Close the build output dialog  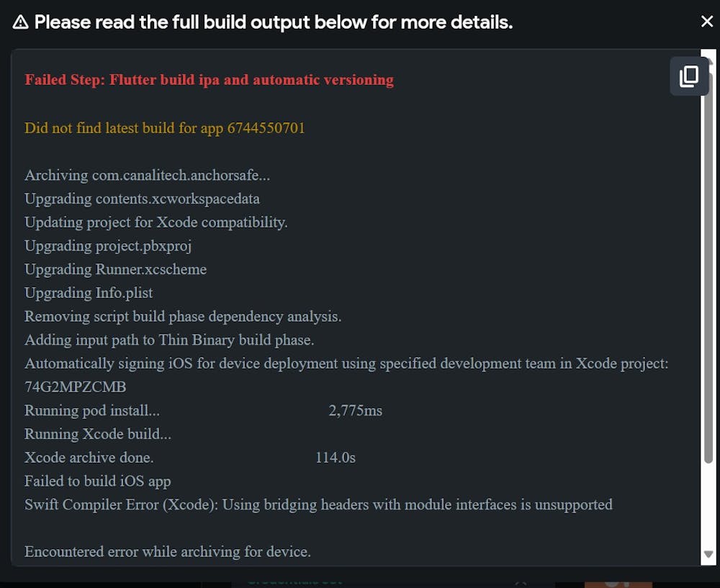click(707, 22)
